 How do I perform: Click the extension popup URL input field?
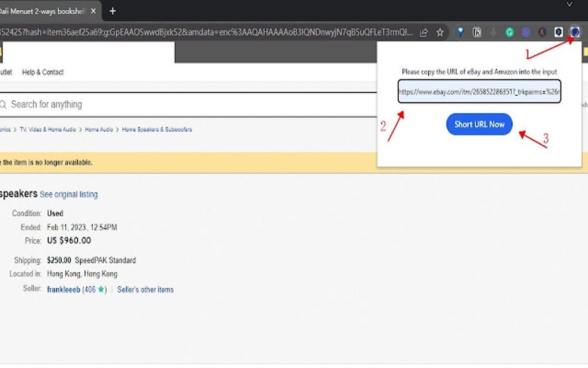pyautogui.click(x=479, y=92)
